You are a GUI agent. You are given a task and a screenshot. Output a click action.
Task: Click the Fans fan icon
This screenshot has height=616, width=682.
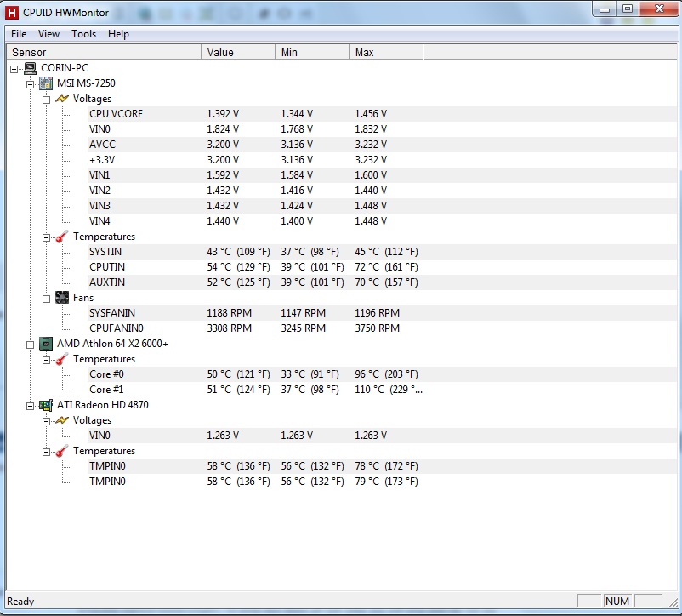click(62, 298)
